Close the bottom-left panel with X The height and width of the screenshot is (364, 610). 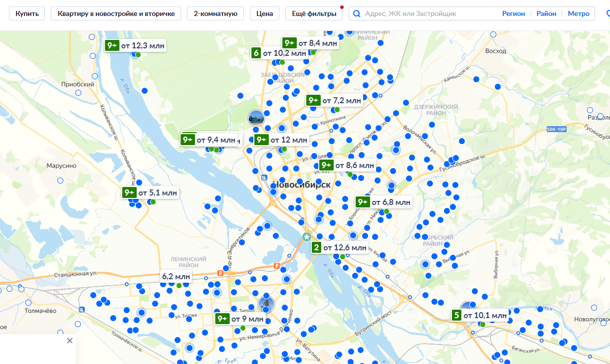point(70,341)
